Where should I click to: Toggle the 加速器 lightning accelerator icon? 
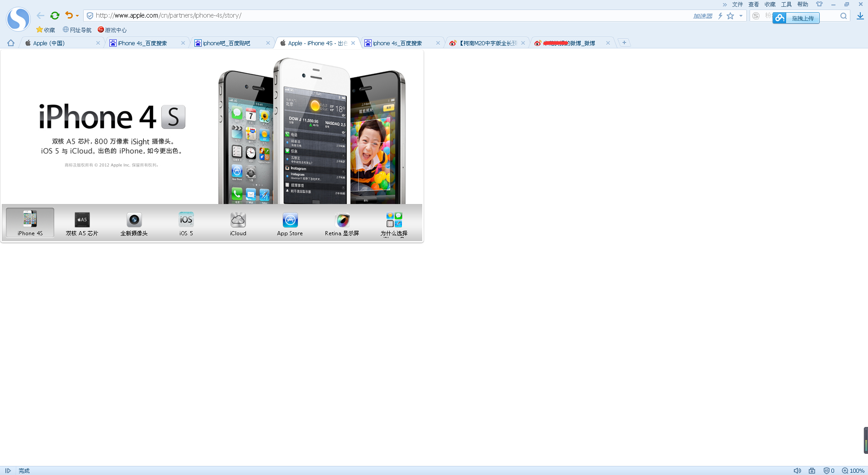point(720,16)
